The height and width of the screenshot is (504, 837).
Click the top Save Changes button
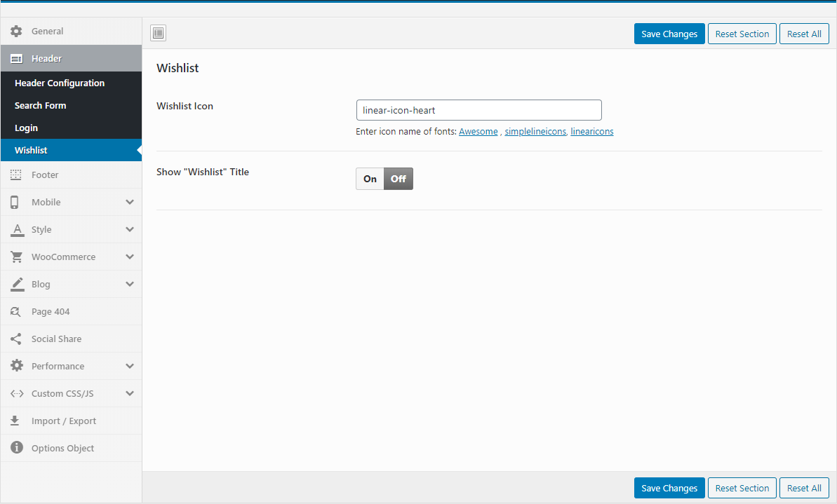(x=669, y=34)
